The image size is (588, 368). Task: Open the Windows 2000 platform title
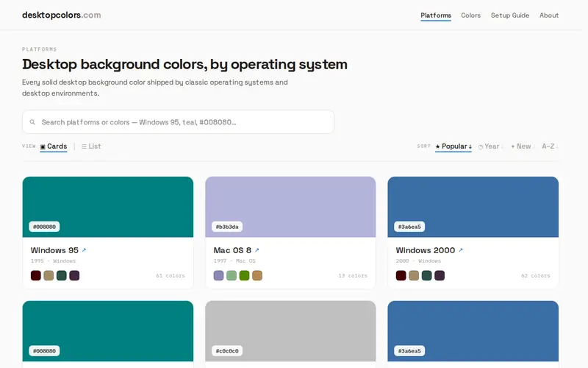(x=426, y=250)
